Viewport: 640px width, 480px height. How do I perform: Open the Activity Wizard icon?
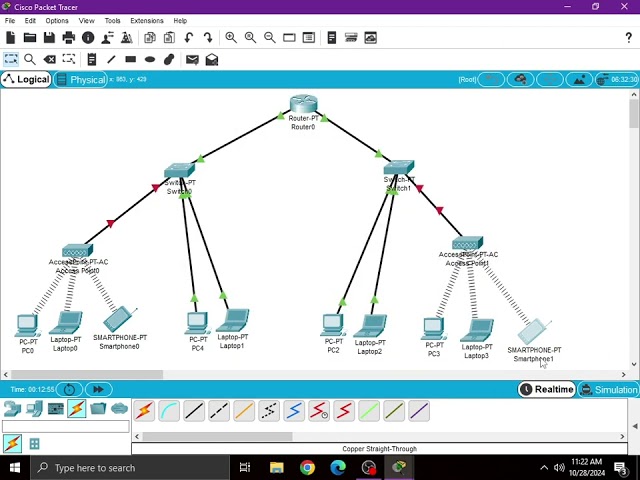coord(108,38)
